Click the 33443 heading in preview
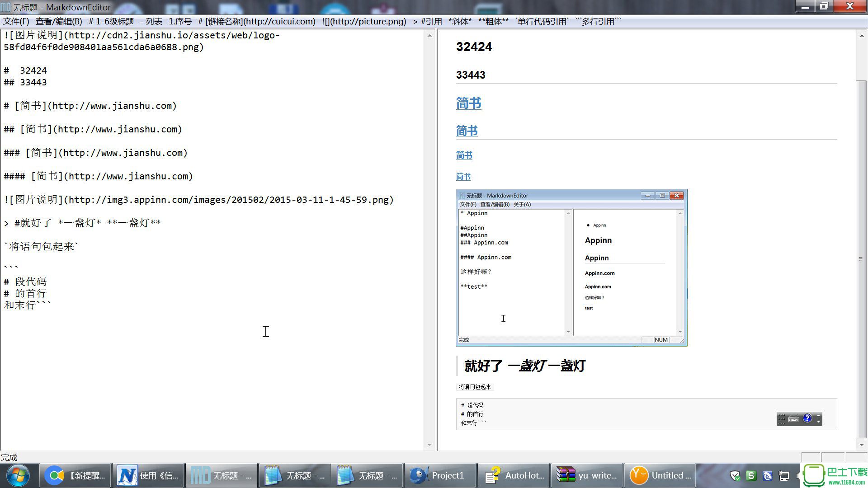The width and height of the screenshot is (868, 488). pyautogui.click(x=471, y=75)
